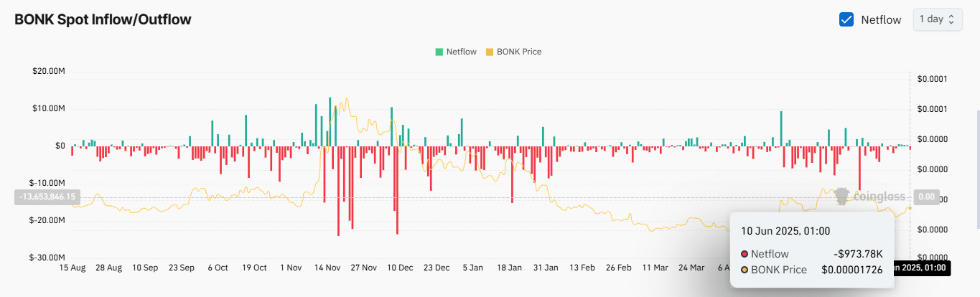Click the 28 Aug date label
Viewport: 980px width, 297px height.
click(108, 268)
